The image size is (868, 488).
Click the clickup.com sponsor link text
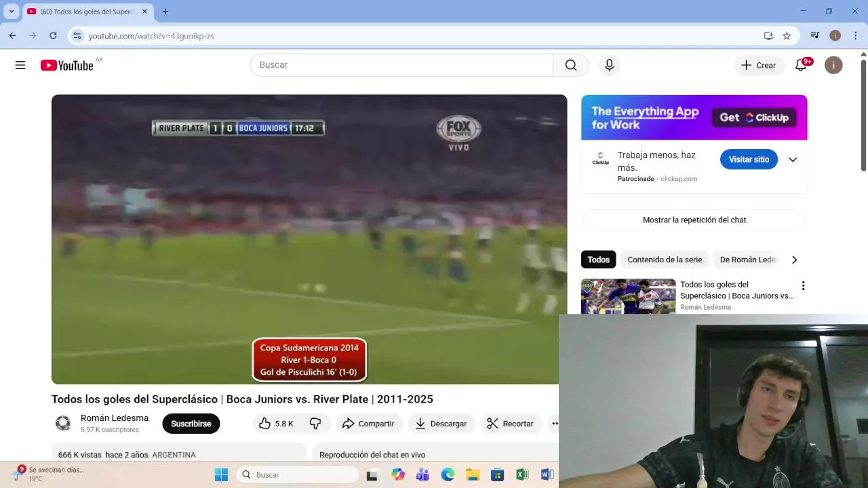click(x=679, y=179)
